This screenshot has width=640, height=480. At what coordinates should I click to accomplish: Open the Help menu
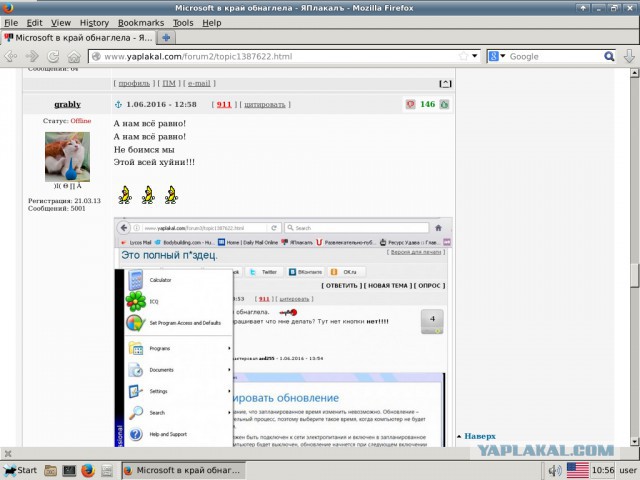pos(212,23)
